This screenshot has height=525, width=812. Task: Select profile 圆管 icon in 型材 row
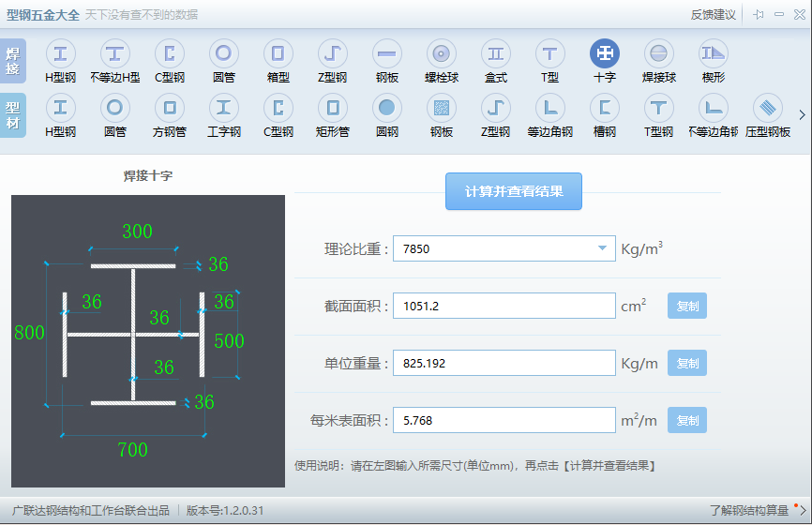115,108
